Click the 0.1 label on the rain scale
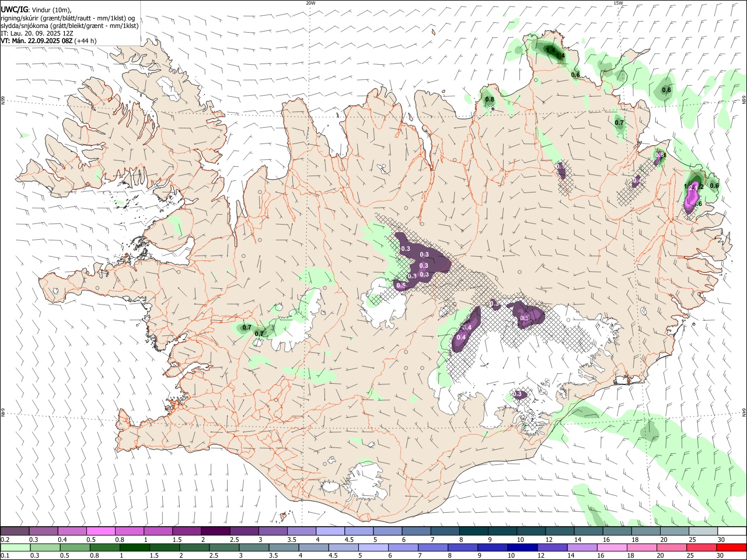The width and height of the screenshot is (747, 560). click(5, 555)
